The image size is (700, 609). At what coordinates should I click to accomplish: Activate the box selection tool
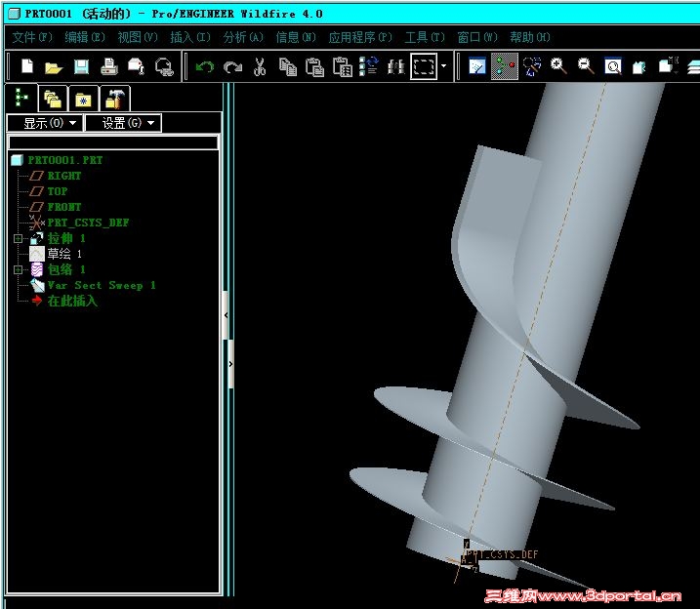[424, 66]
